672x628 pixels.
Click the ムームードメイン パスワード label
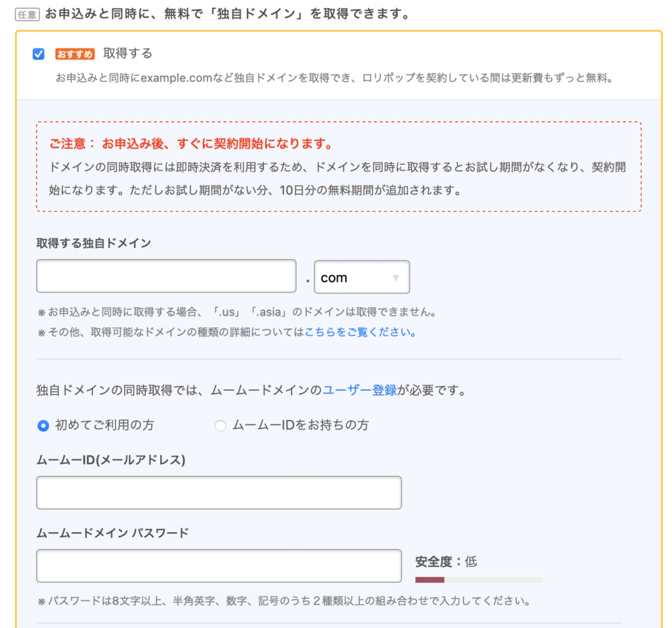pyautogui.click(x=112, y=533)
